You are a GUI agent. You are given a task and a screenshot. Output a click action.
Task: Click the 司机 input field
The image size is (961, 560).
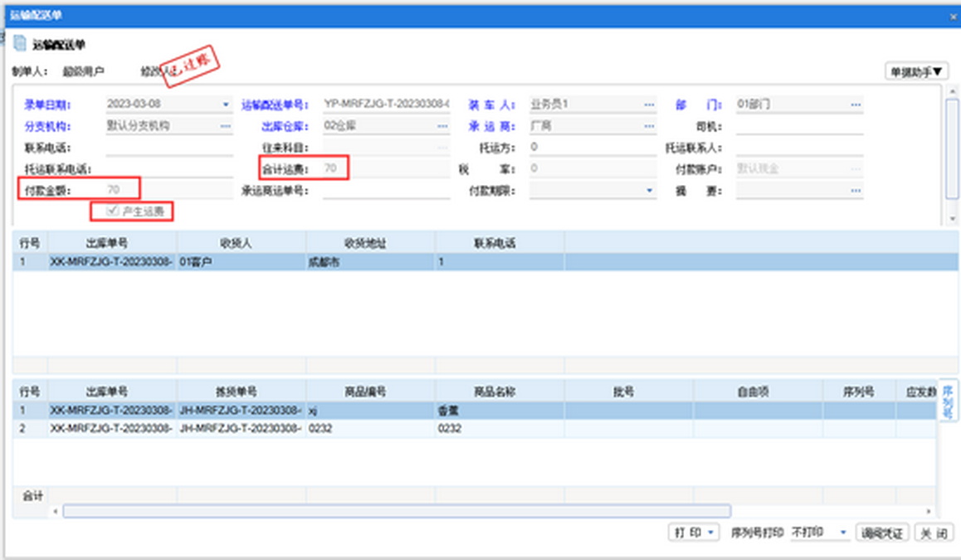(x=798, y=127)
